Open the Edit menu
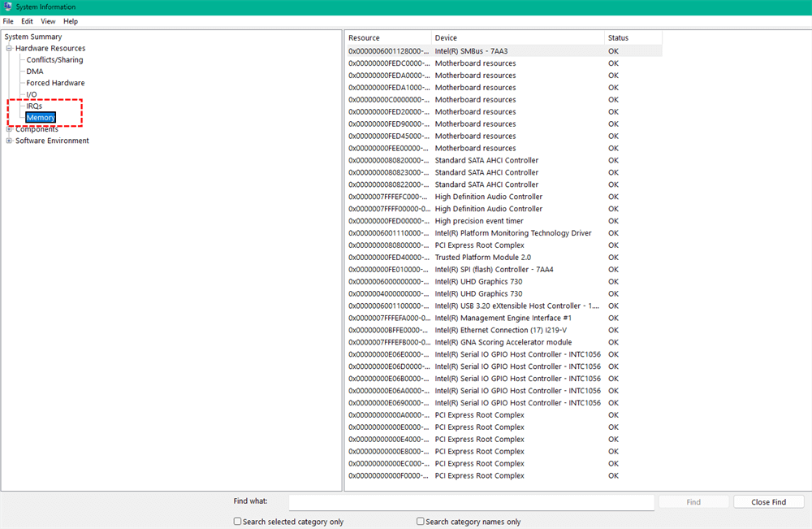Image resolution: width=812 pixels, height=529 pixels. [x=27, y=21]
